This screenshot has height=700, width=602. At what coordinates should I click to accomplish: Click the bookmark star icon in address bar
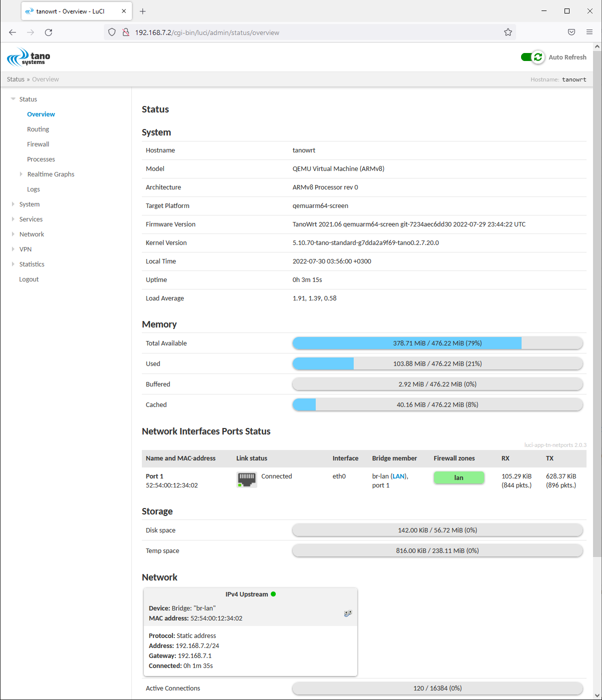click(508, 32)
